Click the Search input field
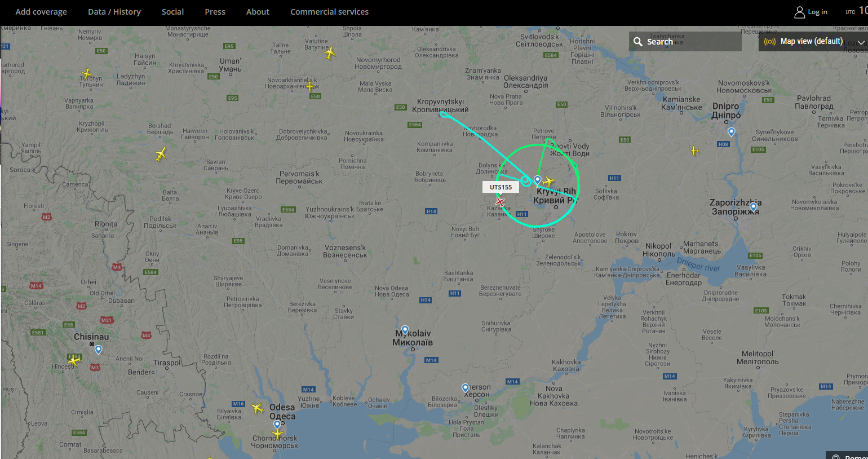Image resolution: width=868 pixels, height=459 pixels. 685,41
